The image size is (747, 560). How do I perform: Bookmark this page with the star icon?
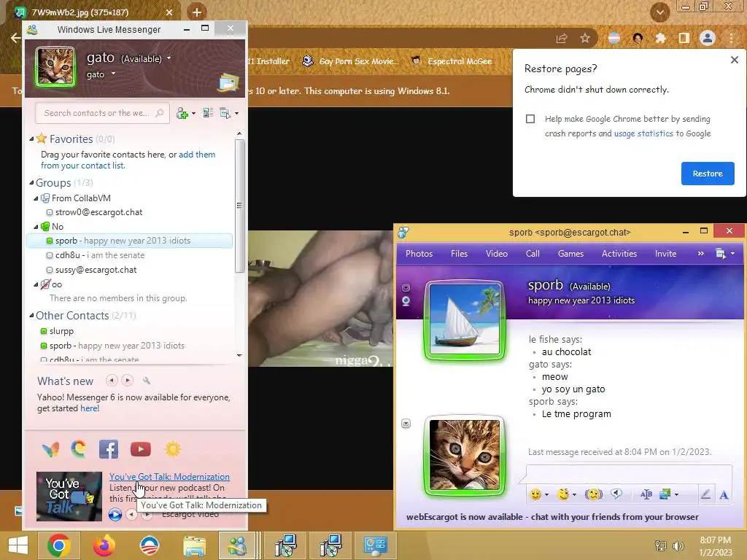tap(585, 38)
